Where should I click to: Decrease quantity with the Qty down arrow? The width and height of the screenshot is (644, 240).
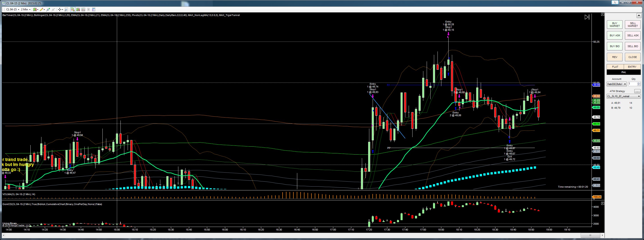coord(639,85)
